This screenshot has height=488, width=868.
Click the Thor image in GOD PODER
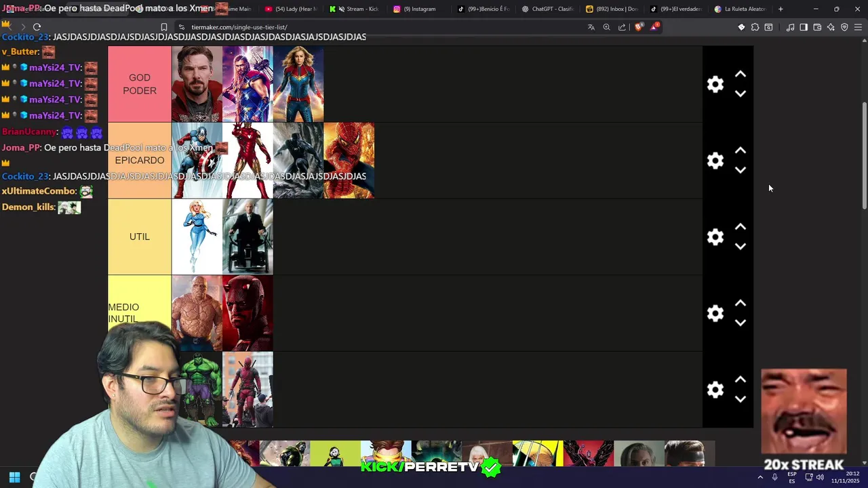248,84
